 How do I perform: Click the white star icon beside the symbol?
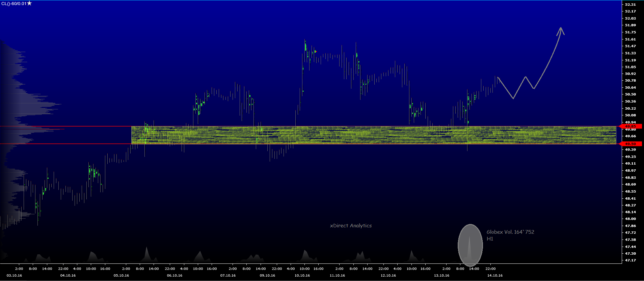click(29, 3)
